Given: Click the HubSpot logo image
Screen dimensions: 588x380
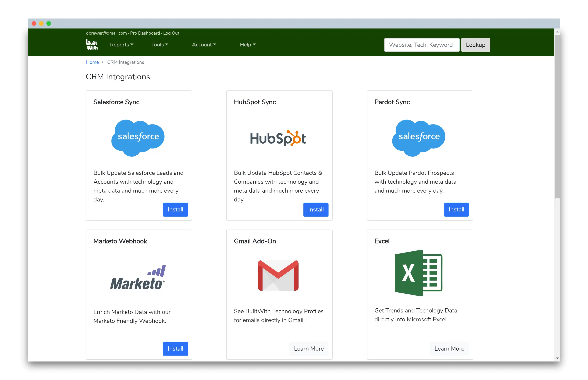Looking at the screenshot, I should (x=278, y=138).
